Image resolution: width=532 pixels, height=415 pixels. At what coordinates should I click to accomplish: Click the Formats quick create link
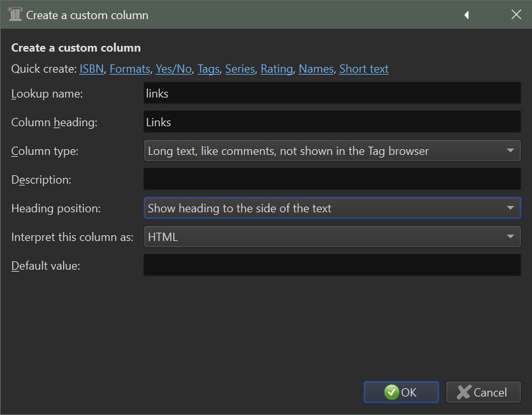pyautogui.click(x=130, y=69)
